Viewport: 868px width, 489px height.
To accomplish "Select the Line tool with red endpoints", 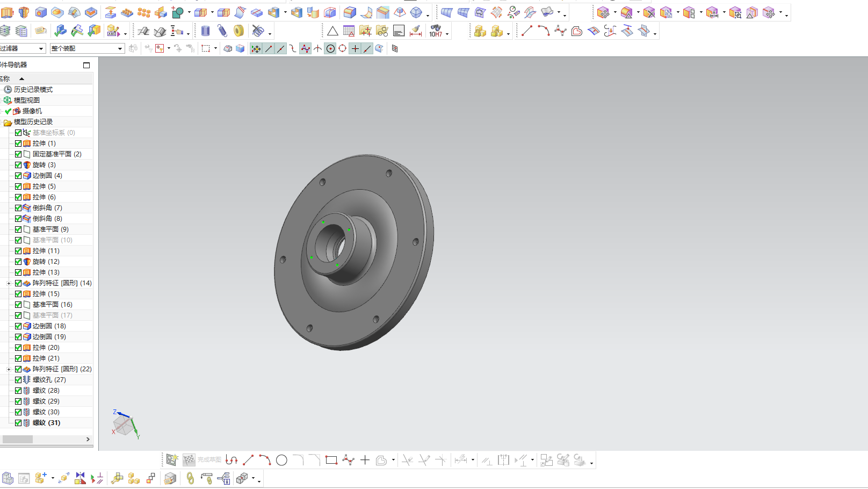I will tap(527, 31).
